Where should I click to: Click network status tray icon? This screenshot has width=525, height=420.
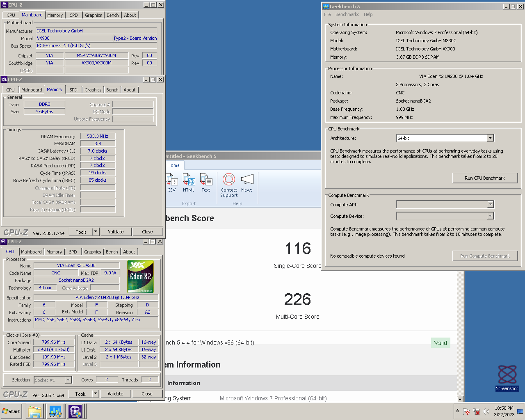pyautogui.click(x=476, y=411)
